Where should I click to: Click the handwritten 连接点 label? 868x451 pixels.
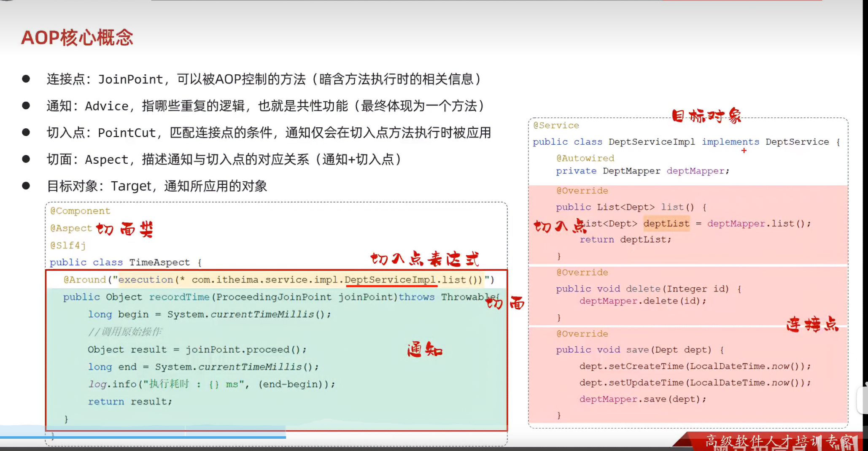pyautogui.click(x=812, y=324)
